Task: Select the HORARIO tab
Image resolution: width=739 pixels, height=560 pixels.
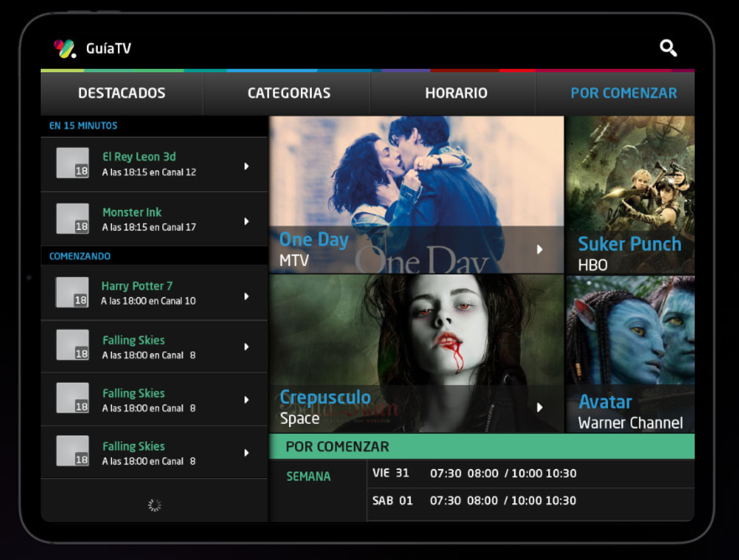Action: click(456, 93)
